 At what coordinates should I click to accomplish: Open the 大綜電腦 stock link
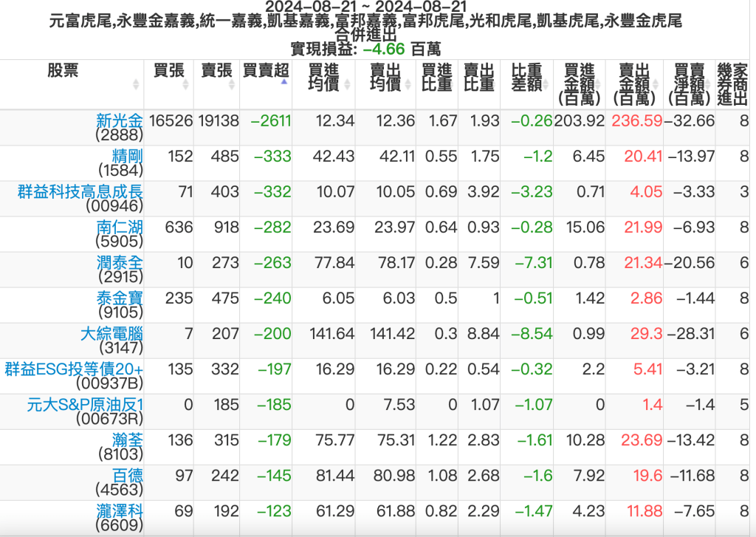(x=111, y=334)
